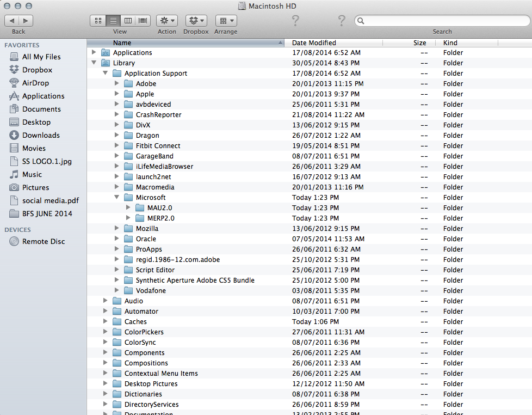Sort by the Name column header
This screenshot has width=532, height=415.
185,43
